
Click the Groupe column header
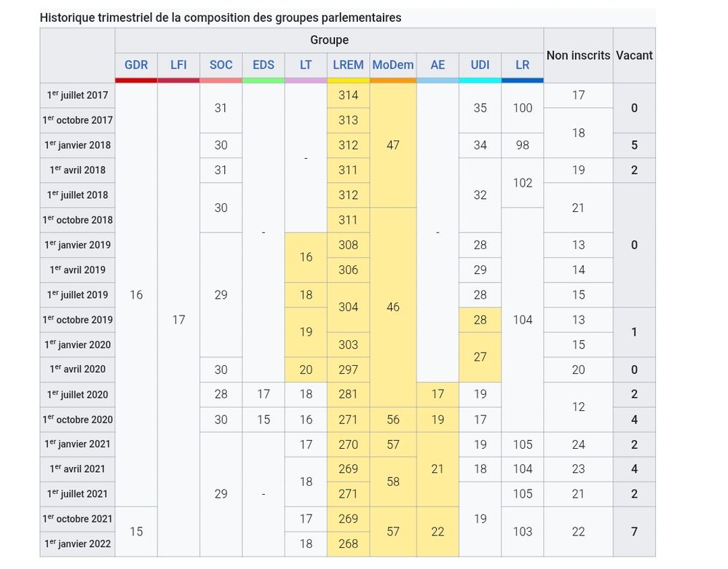[x=329, y=40]
